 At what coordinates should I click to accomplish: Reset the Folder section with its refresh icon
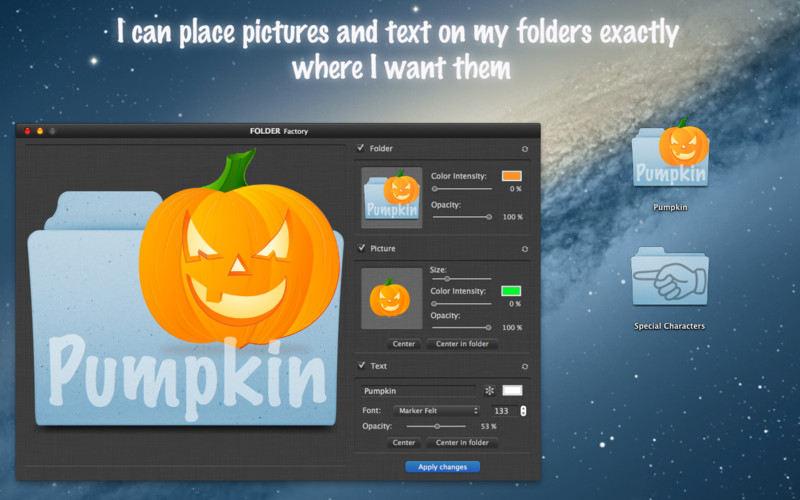(524, 149)
